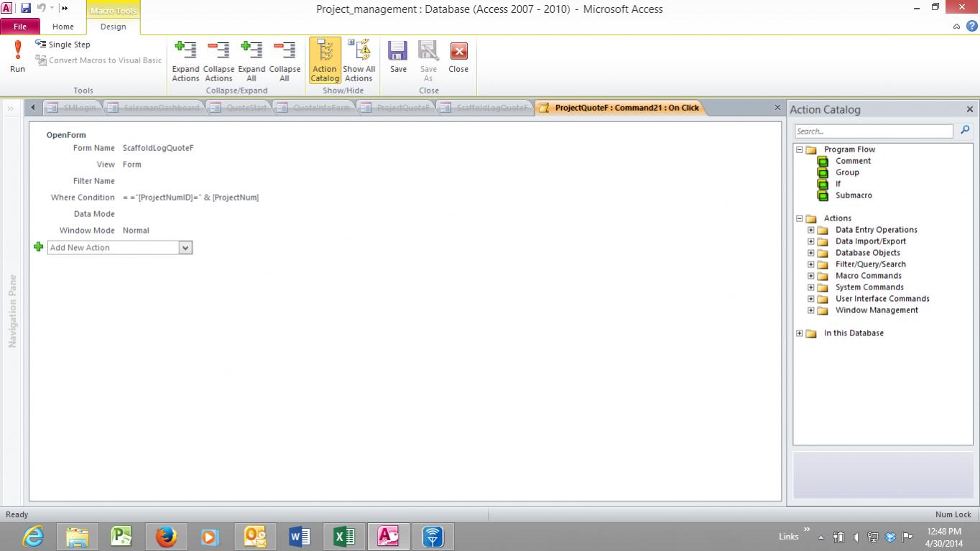980x551 pixels.
Task: Click the Collapse Actions icon
Action: click(218, 61)
